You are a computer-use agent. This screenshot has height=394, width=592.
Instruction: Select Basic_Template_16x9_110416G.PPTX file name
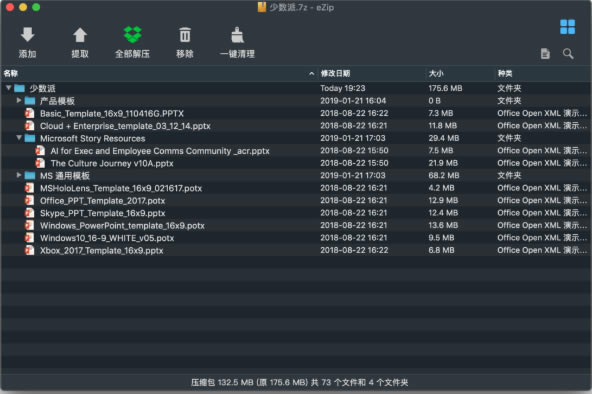[112, 113]
